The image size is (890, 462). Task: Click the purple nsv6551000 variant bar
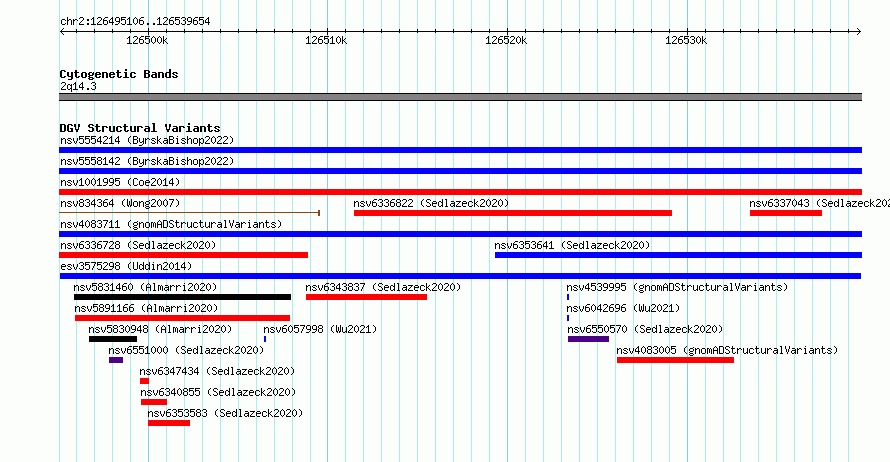coord(116,360)
